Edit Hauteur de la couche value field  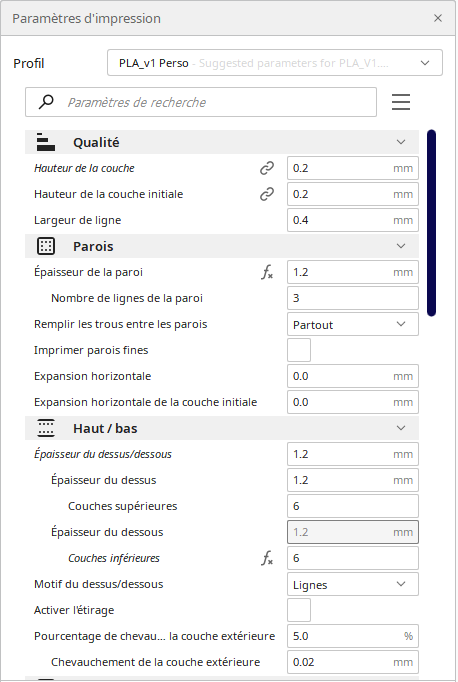(353, 168)
